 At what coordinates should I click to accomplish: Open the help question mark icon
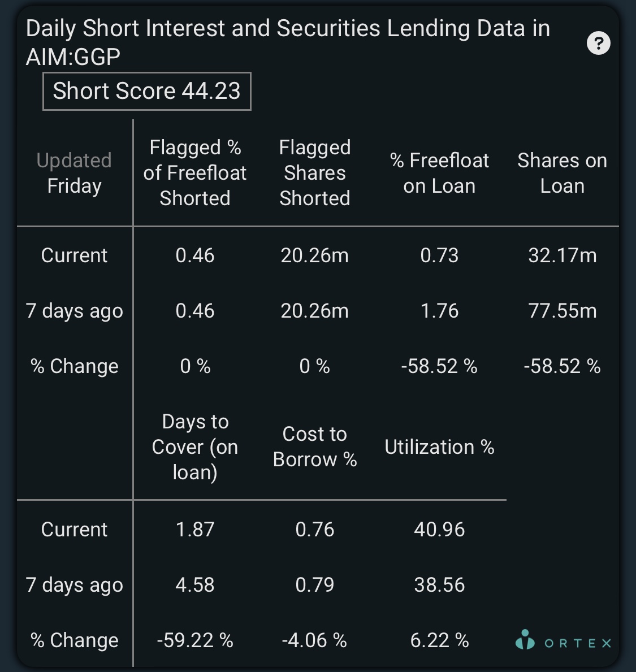(598, 43)
